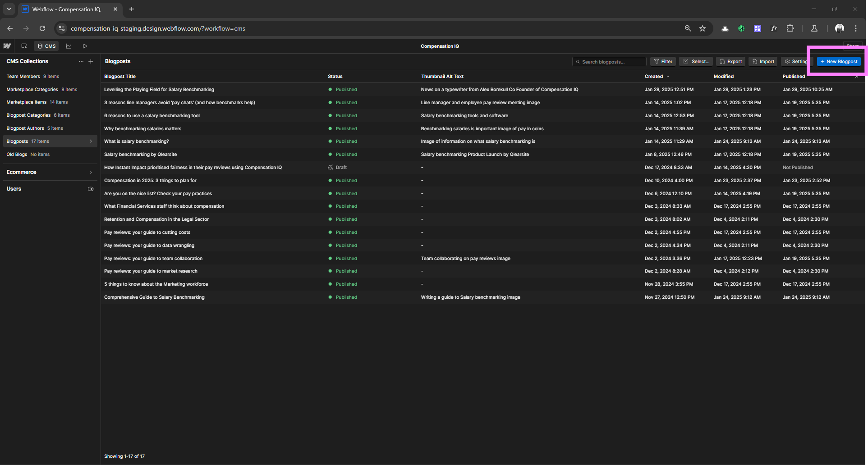Export the blogposts collection
Viewport: 868px width, 465px height.
point(730,62)
